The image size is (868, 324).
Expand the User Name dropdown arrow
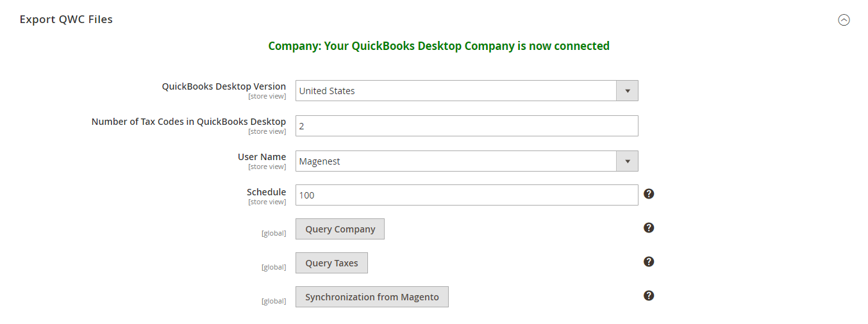click(x=627, y=161)
